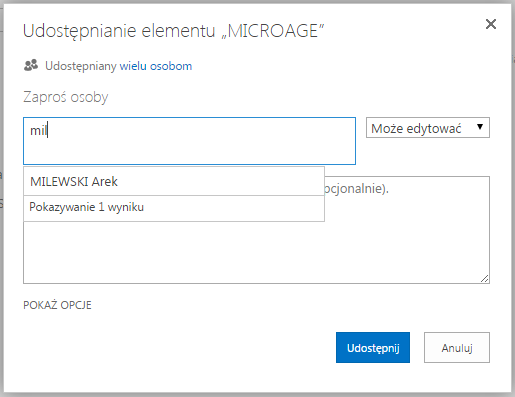Image resolution: width=515 pixels, height=397 pixels.
Task: Click the 'Zaproś osoby' heading
Action: 66,97
